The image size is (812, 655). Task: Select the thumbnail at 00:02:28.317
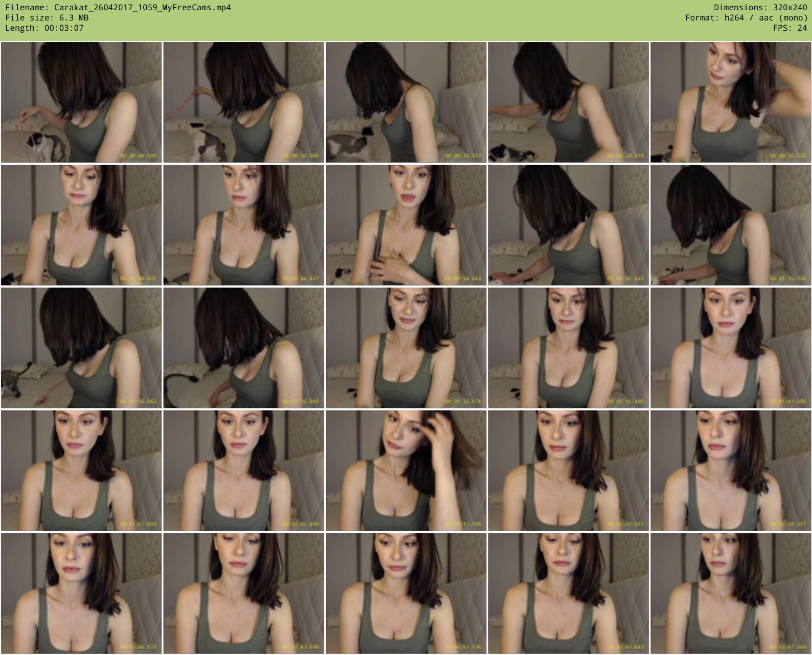point(731,471)
